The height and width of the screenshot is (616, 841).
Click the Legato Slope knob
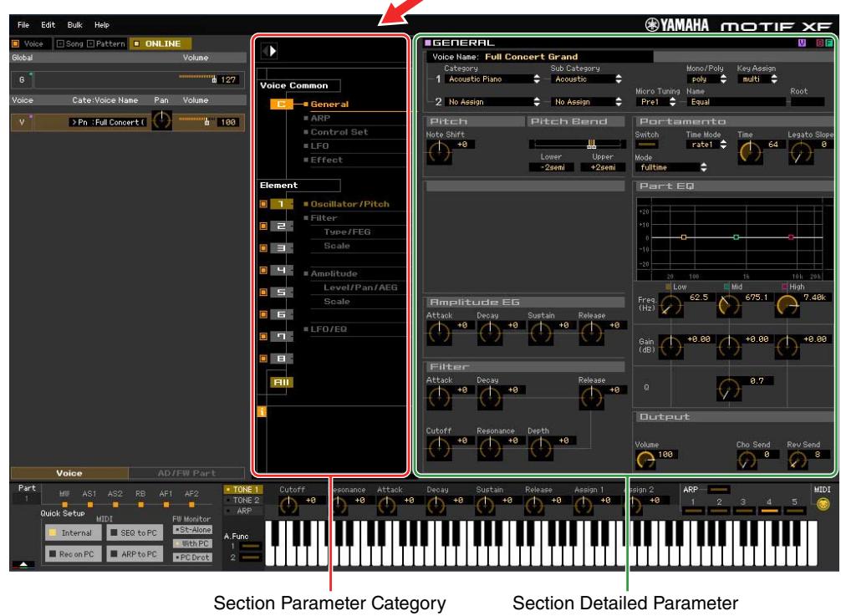coord(800,153)
